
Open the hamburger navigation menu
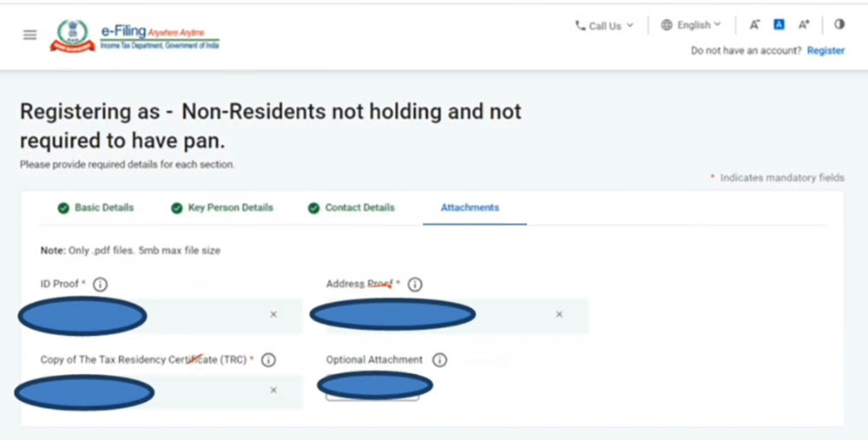(x=30, y=35)
